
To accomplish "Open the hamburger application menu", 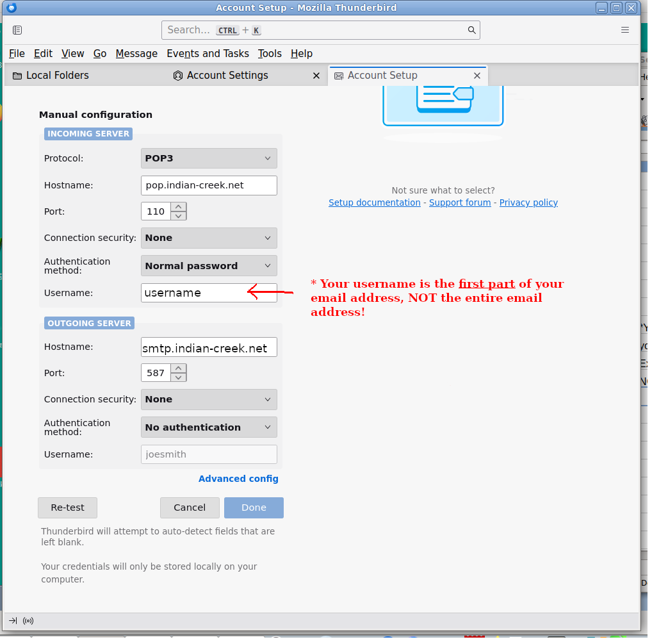I will 625,30.
